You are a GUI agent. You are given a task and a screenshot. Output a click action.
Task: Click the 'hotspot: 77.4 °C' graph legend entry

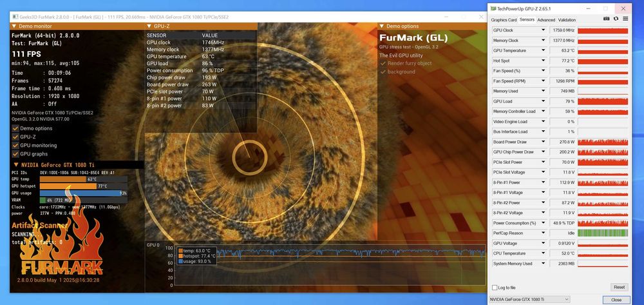coord(197,256)
